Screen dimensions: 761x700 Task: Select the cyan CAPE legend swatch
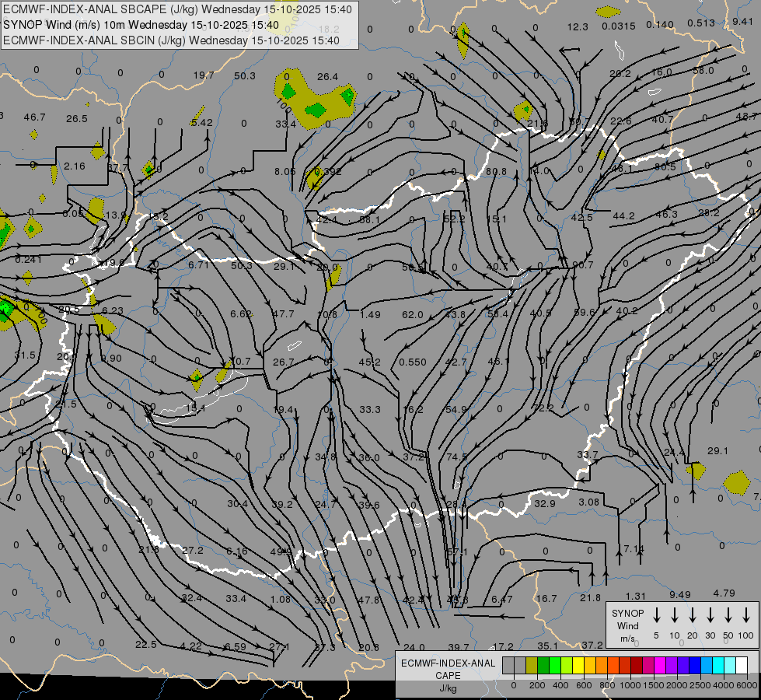click(717, 666)
